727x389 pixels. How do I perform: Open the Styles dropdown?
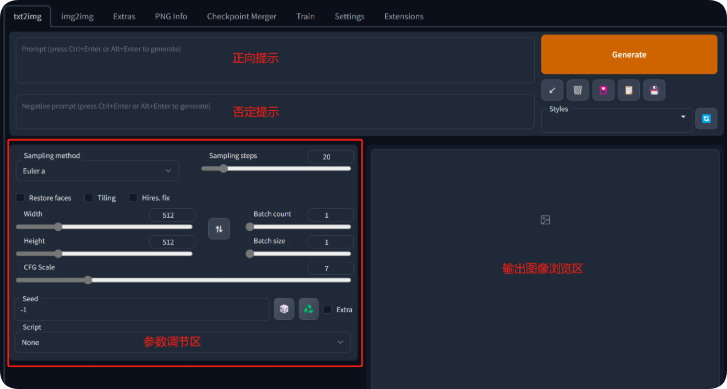pyautogui.click(x=617, y=120)
